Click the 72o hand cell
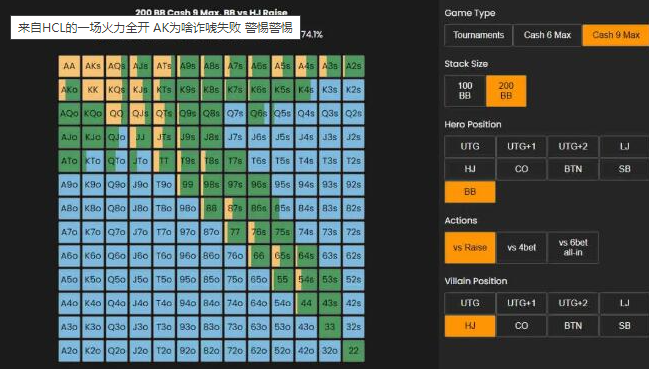Screen dimensions: 649x369 235,351
